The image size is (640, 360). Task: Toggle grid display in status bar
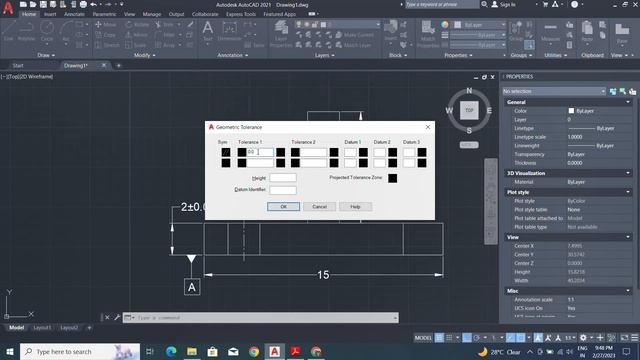pos(439,338)
